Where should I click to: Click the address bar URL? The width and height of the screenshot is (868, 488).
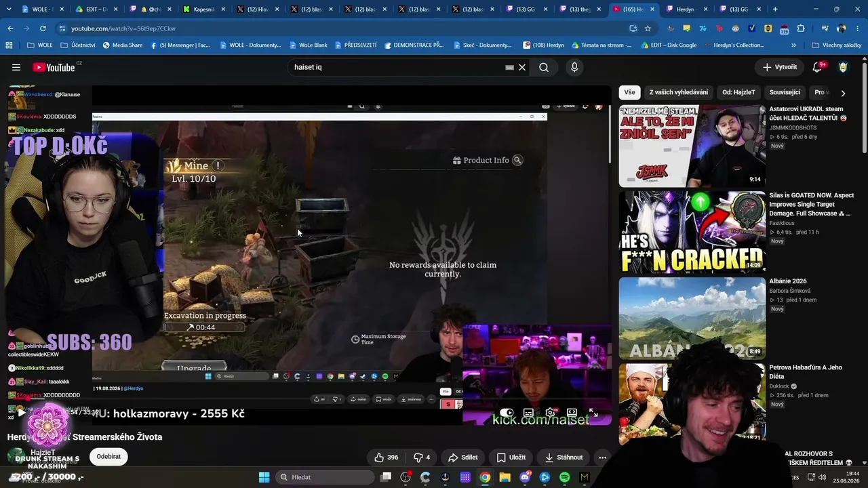coord(123,28)
